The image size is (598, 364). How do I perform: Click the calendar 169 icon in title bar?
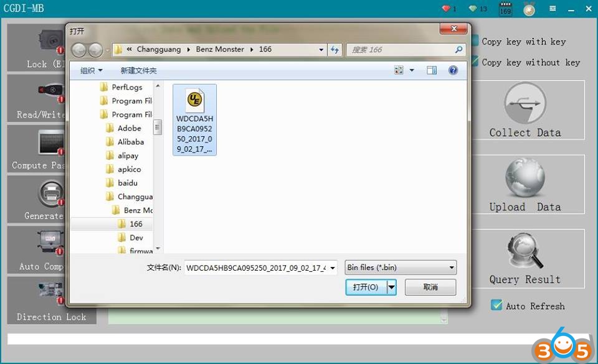pyautogui.click(x=505, y=9)
